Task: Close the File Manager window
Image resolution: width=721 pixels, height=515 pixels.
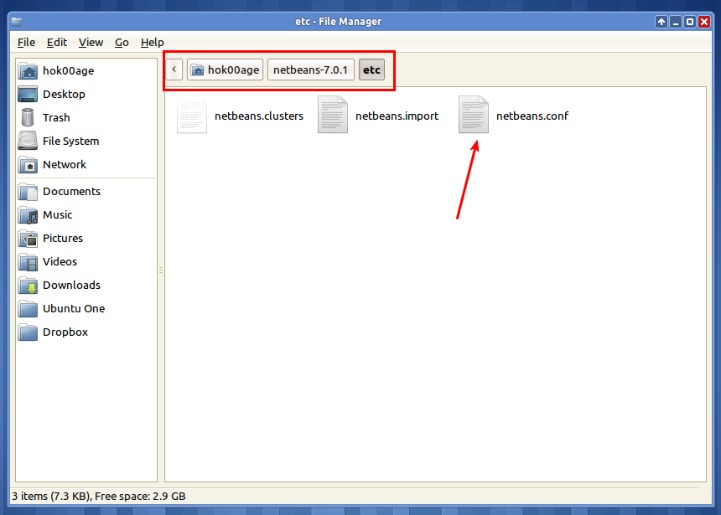Action: click(x=704, y=21)
